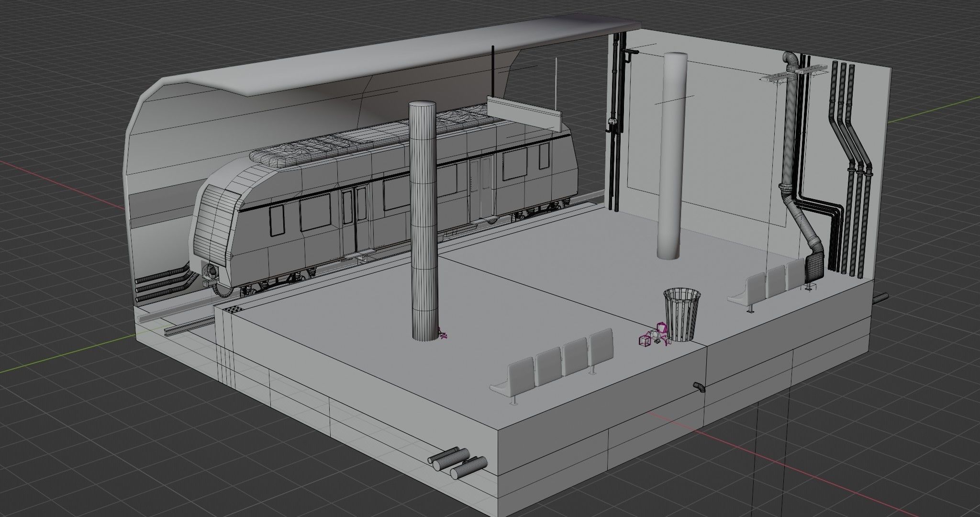980x517 pixels.
Task: Select the three pipe ends protruding from the base front
Action: [x=457, y=463]
